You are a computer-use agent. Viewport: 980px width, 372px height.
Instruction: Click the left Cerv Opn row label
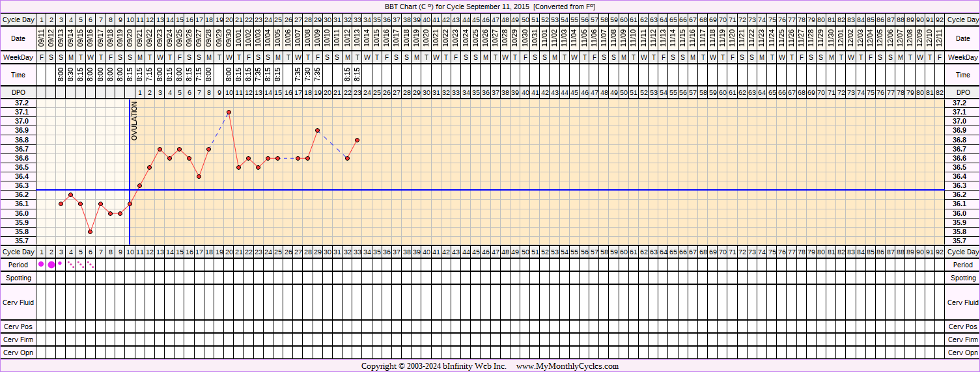[18, 352]
